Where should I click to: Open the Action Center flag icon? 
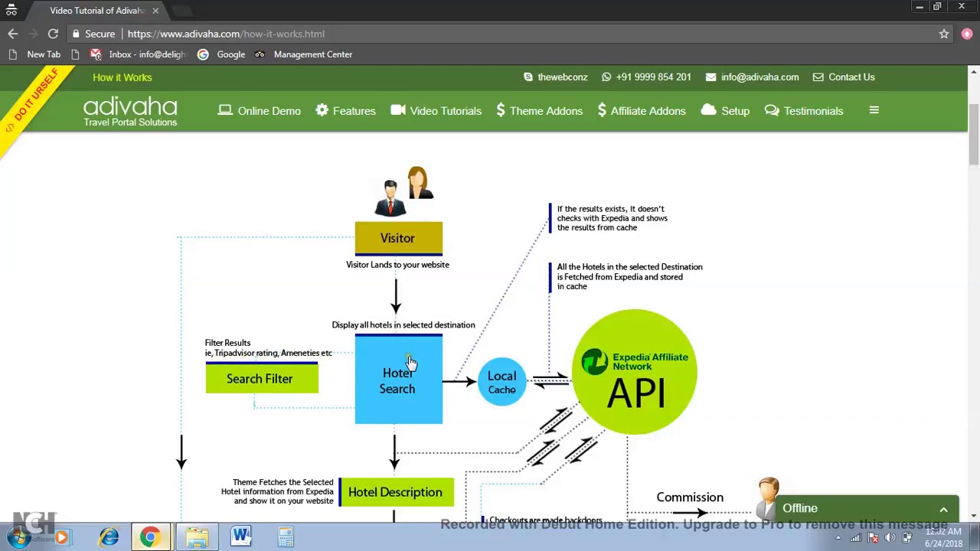(873, 537)
